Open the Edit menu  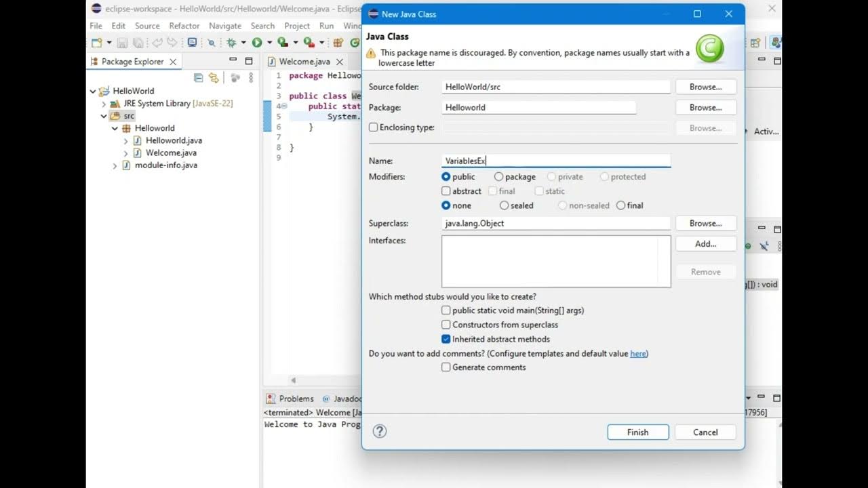coord(119,26)
